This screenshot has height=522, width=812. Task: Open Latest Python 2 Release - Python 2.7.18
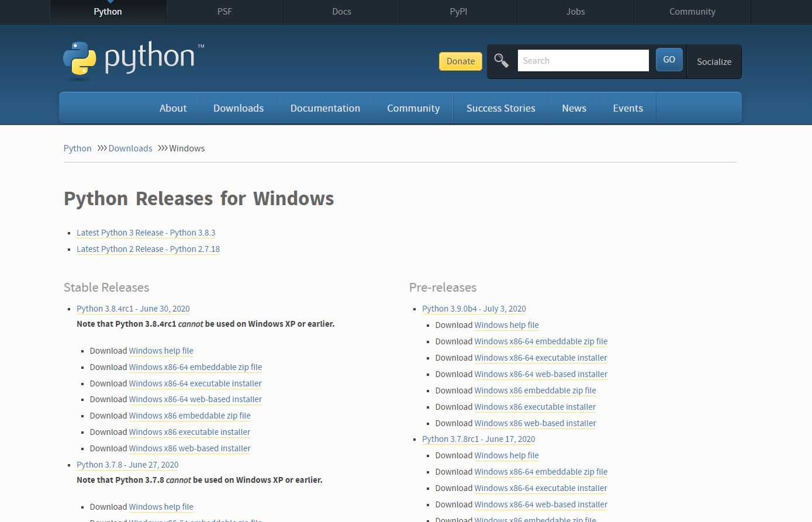[x=148, y=249]
